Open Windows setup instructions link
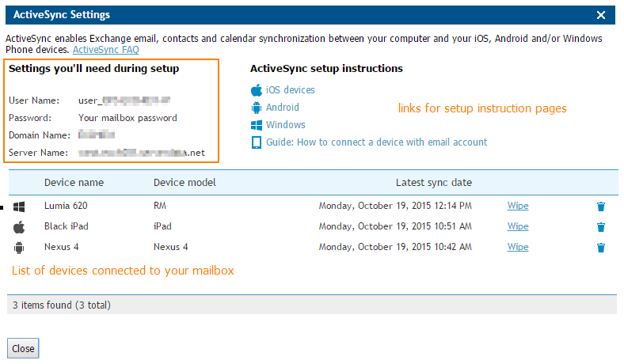The width and height of the screenshot is (624, 364). tap(285, 125)
